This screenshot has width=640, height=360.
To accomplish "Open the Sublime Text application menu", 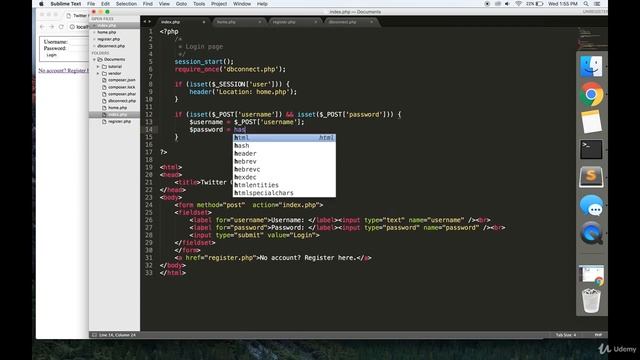I will tap(66, 4).
